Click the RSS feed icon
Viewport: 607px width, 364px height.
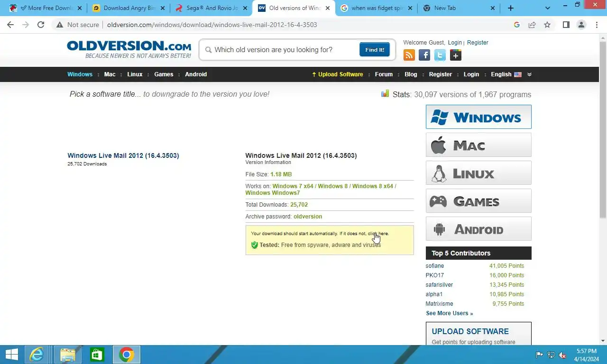(x=409, y=55)
